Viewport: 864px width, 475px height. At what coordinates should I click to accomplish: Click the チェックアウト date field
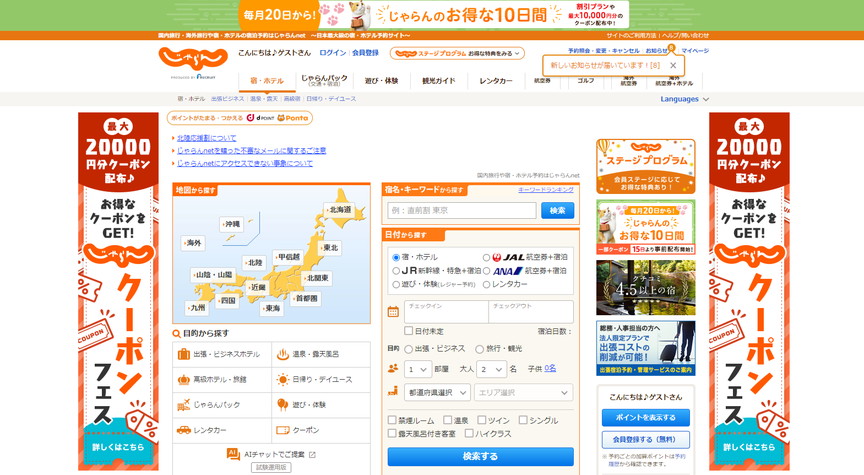click(531, 312)
